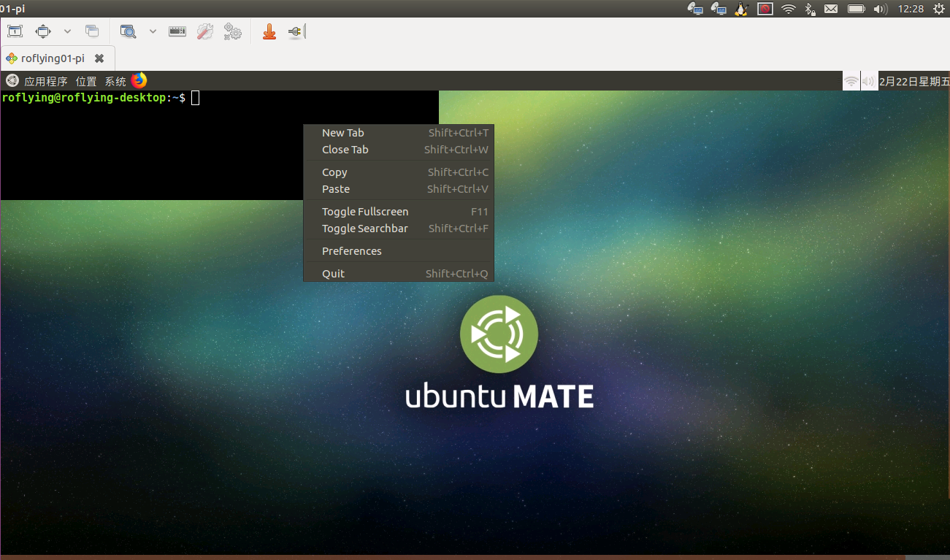Click the 12:28 clock
The image size is (950, 560).
(x=911, y=9)
